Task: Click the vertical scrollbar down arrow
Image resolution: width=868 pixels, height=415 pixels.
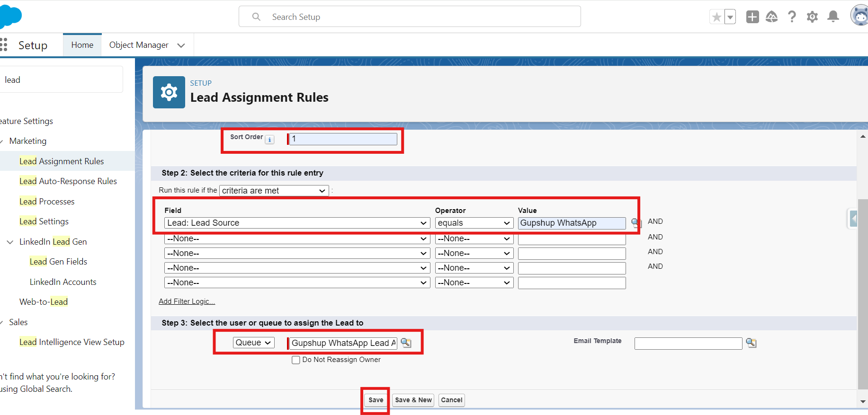Action: (x=863, y=401)
